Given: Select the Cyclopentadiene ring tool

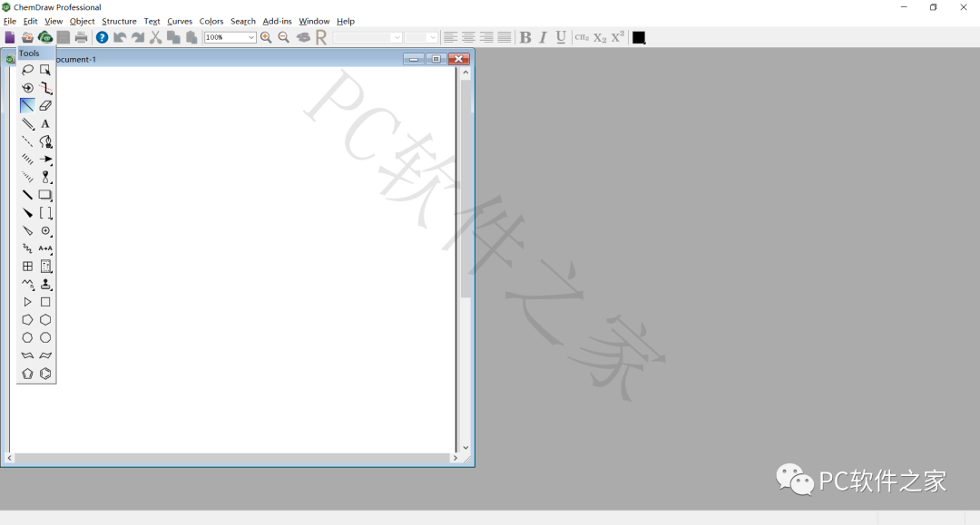Looking at the screenshot, I should [x=27, y=374].
